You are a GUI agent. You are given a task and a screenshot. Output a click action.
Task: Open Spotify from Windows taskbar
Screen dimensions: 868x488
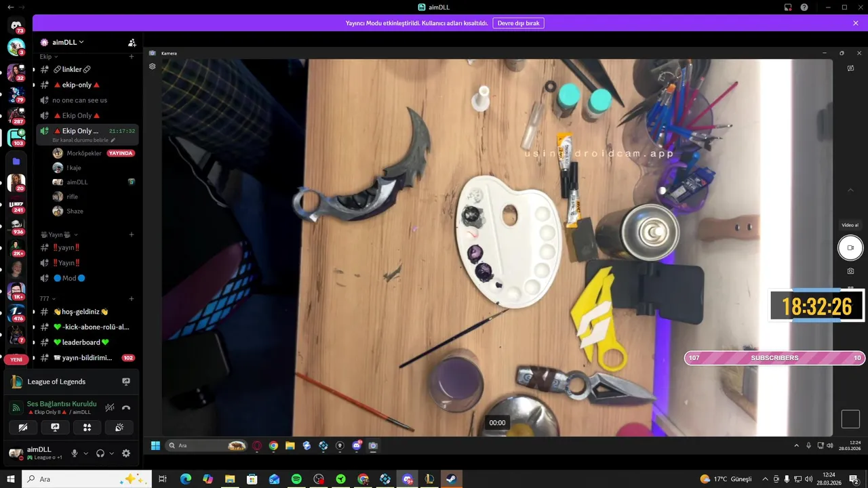click(296, 479)
